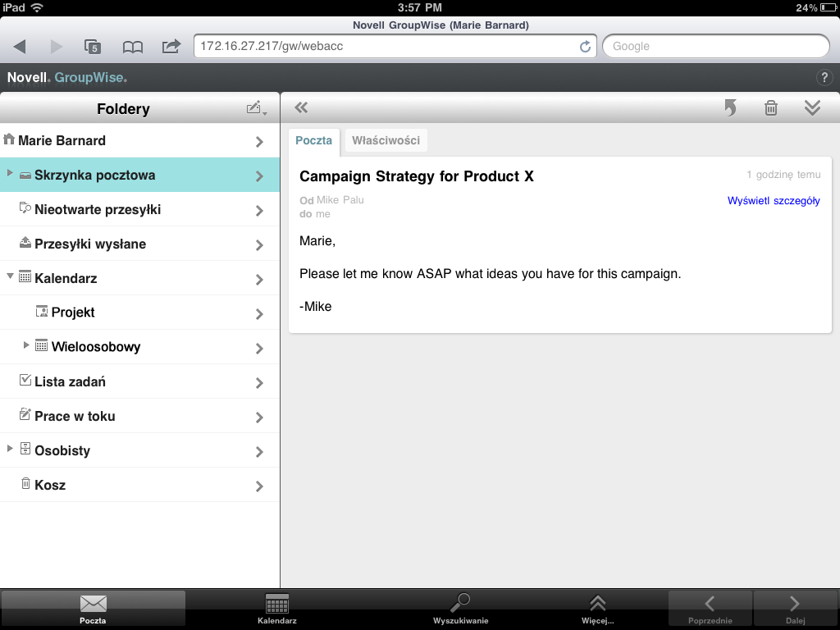Expand the Wieloosobowy calendar subfolder
This screenshot has width=840, height=630.
point(26,346)
